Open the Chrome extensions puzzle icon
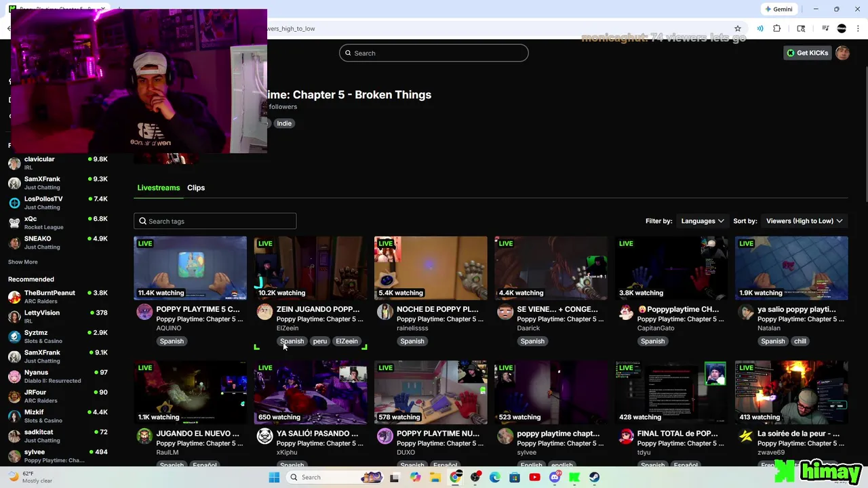 [x=777, y=28]
